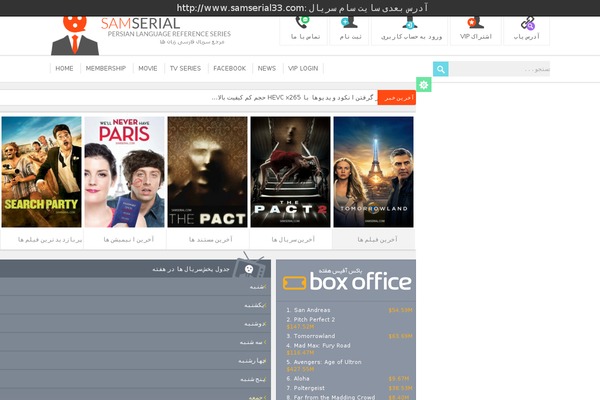The height and width of the screenshot is (400, 600).
Task: Open The Pact movie poster
Action: tap(207, 172)
